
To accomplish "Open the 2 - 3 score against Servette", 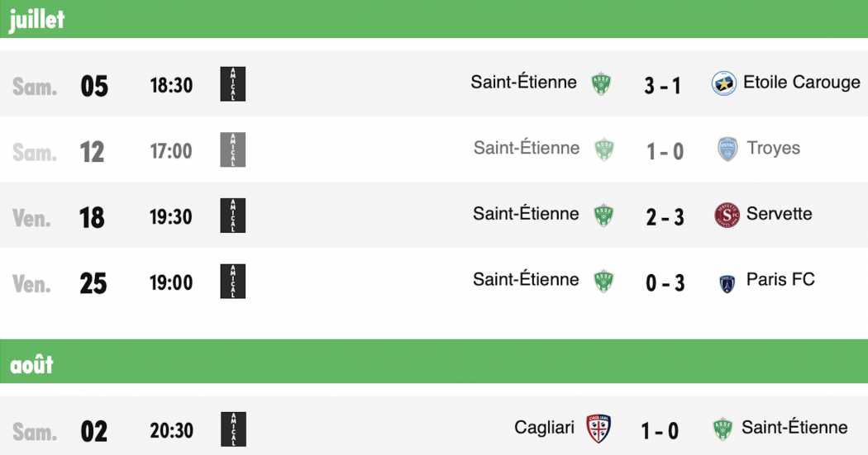I will coord(665,217).
